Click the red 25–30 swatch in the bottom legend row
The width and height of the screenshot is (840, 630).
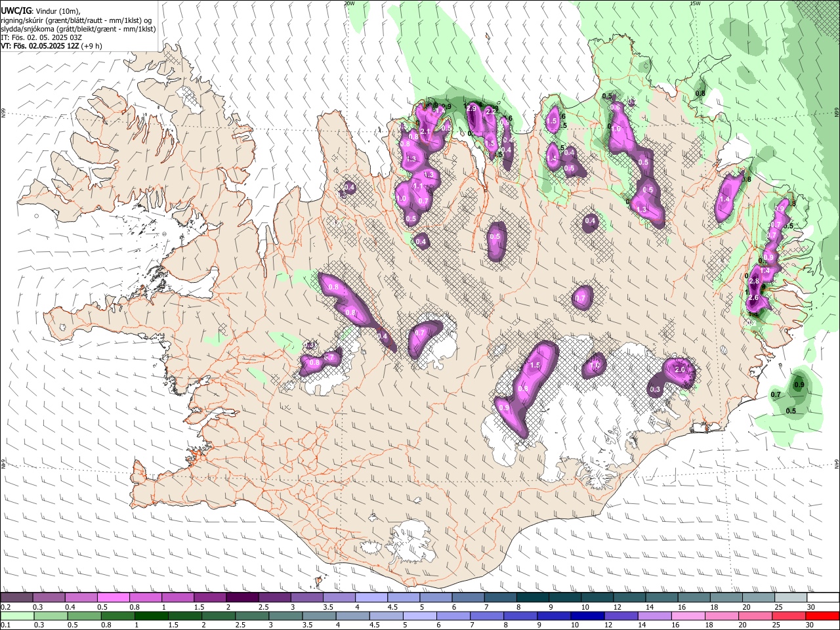tap(789, 616)
